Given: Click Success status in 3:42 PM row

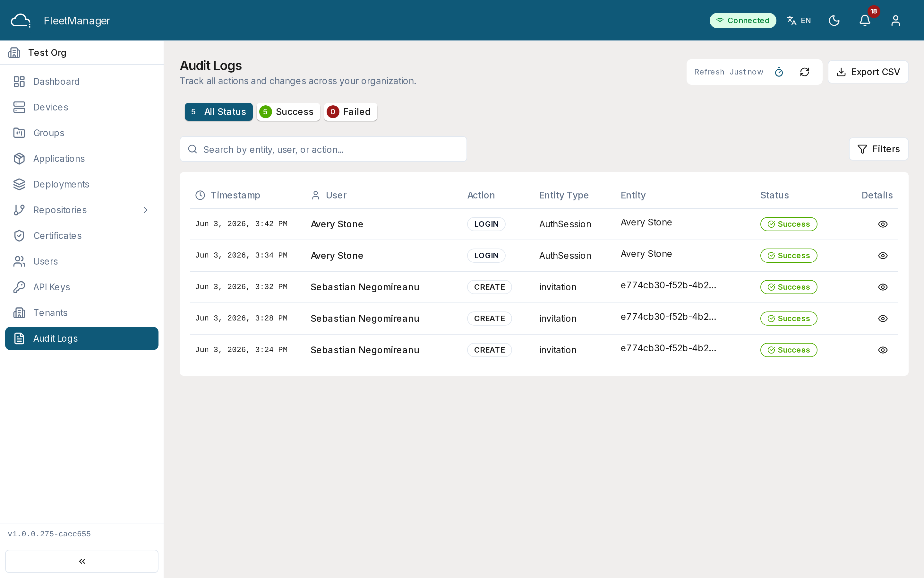Looking at the screenshot, I should pyautogui.click(x=789, y=224).
